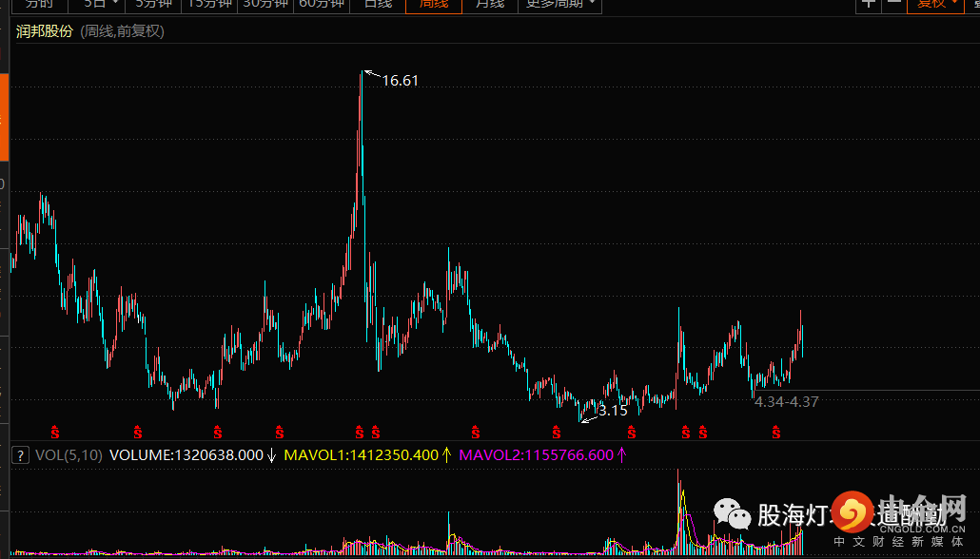Click the first red S marker on the timeline

55,432
